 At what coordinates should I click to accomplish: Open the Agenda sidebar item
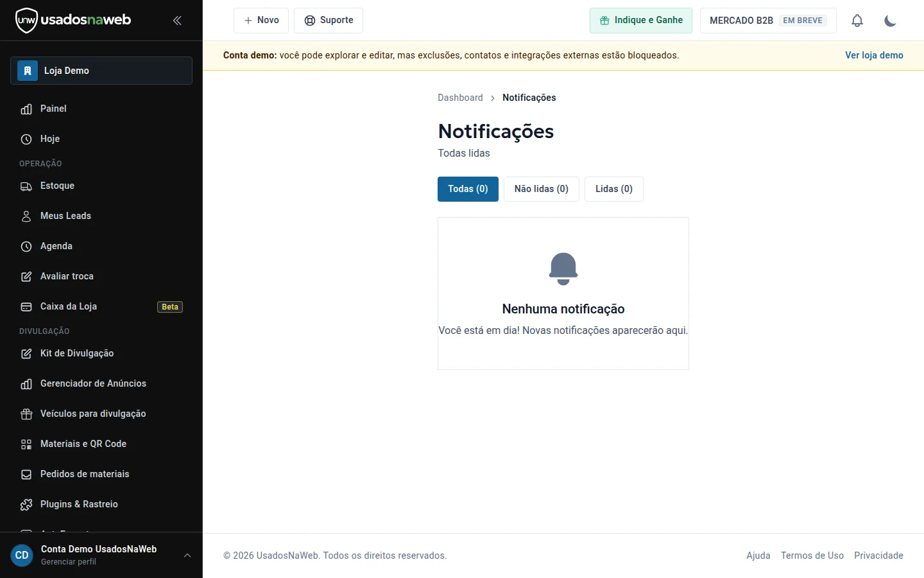101,246
